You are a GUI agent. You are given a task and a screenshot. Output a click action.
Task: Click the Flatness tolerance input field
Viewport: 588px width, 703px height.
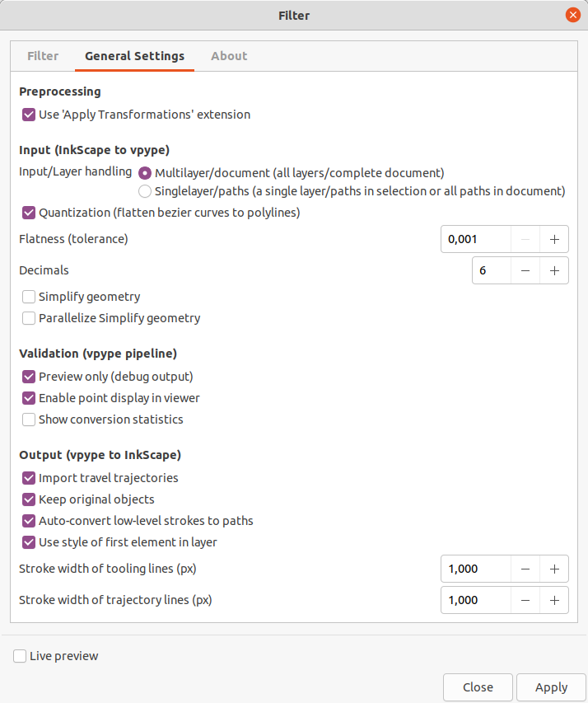coord(475,239)
